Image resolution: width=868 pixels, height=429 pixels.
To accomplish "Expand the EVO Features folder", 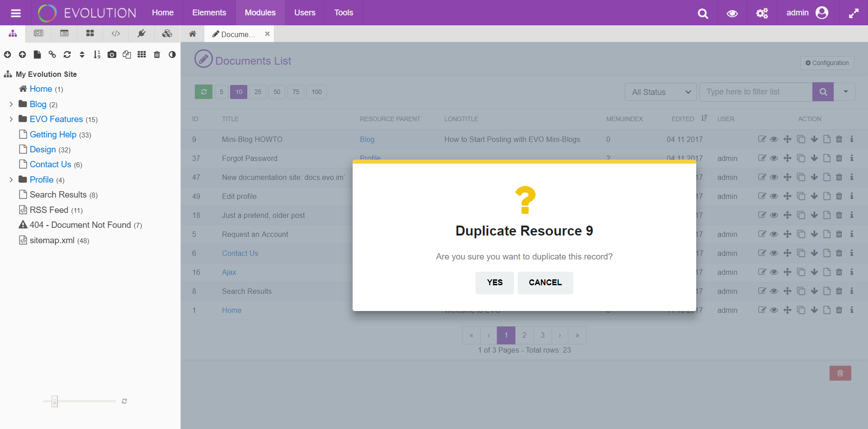I will 11,119.
